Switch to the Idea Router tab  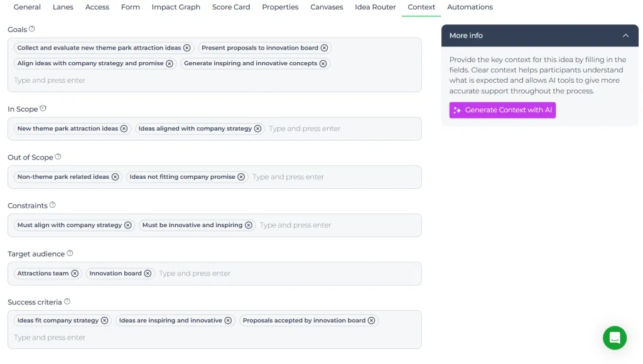376,8
